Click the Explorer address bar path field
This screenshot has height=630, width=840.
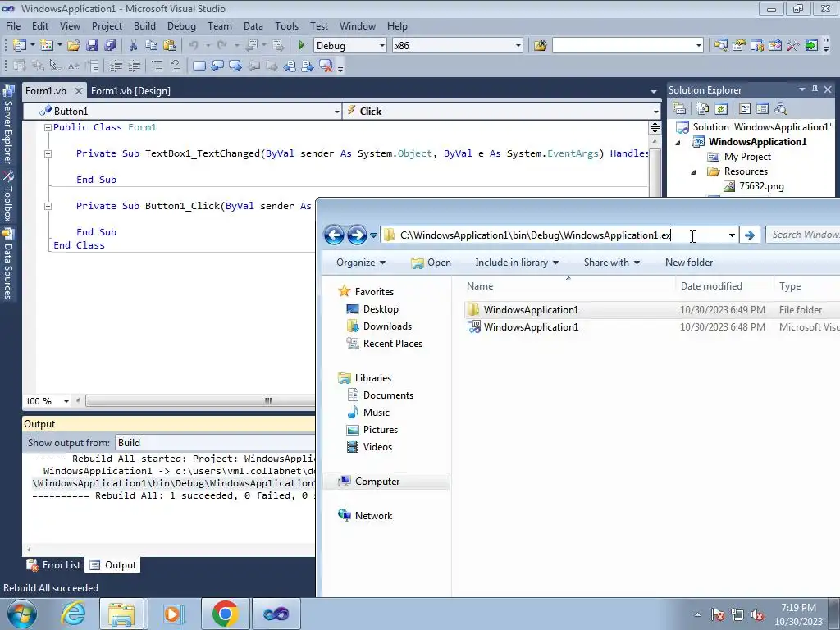click(552, 235)
